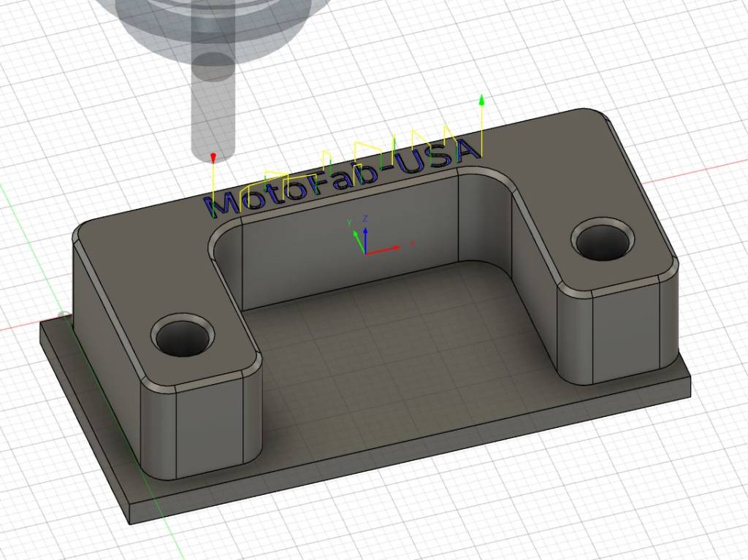Click the blue Z axis of origin triad
Screen dimensions: 748x560
click(365, 234)
